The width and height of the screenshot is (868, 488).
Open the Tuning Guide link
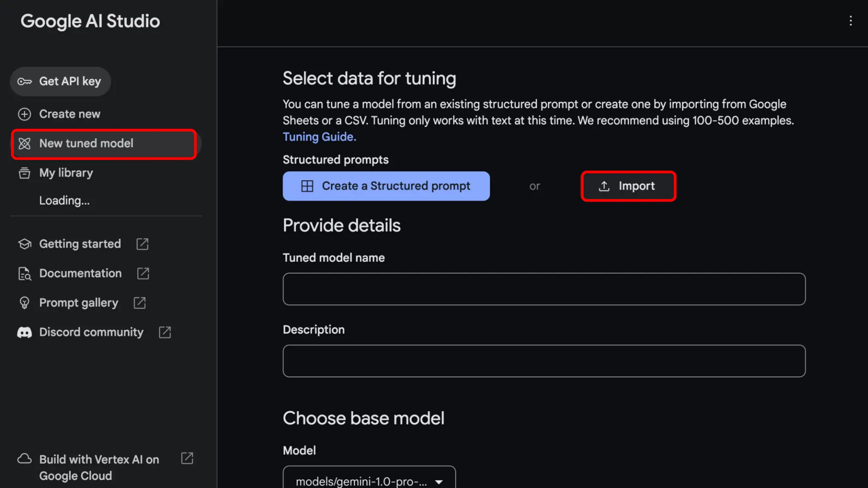(x=319, y=137)
